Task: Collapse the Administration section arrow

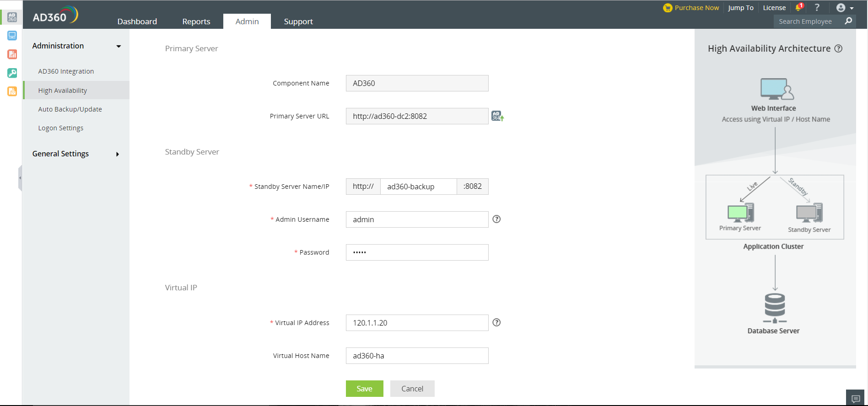Action: [x=119, y=46]
